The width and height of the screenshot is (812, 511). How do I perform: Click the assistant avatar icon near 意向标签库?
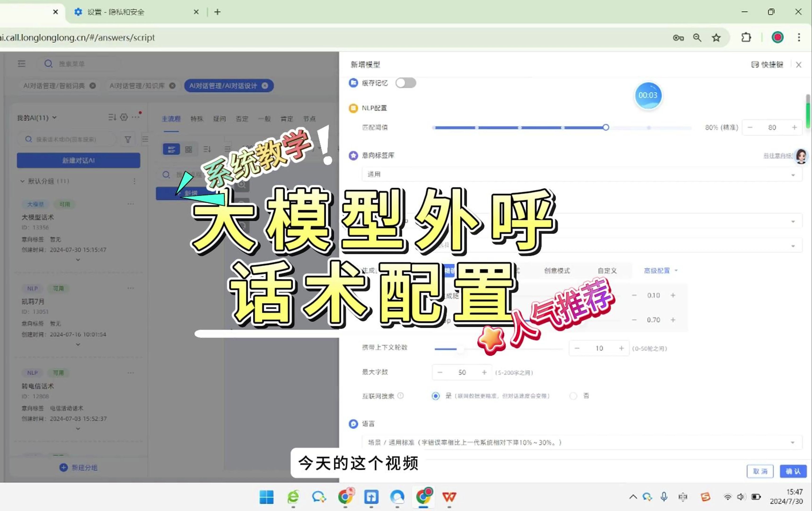(x=801, y=156)
